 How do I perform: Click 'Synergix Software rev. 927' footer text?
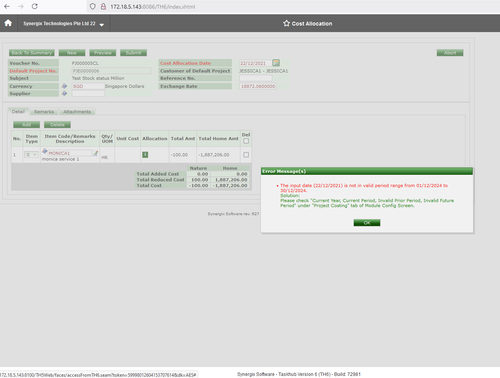tap(233, 214)
